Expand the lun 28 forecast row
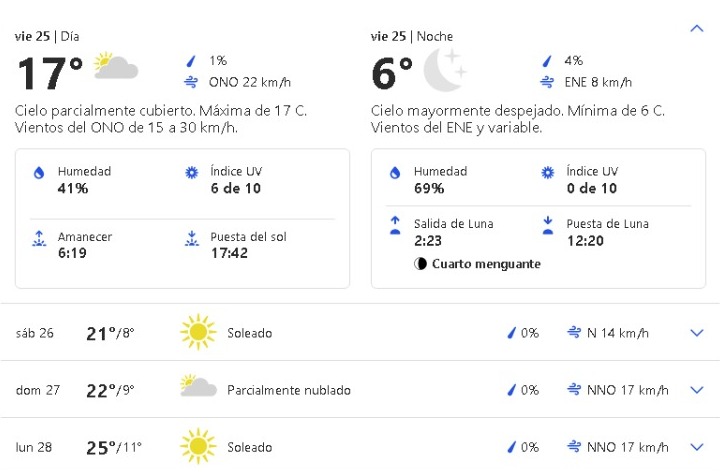The width and height of the screenshot is (720, 472). [697, 447]
